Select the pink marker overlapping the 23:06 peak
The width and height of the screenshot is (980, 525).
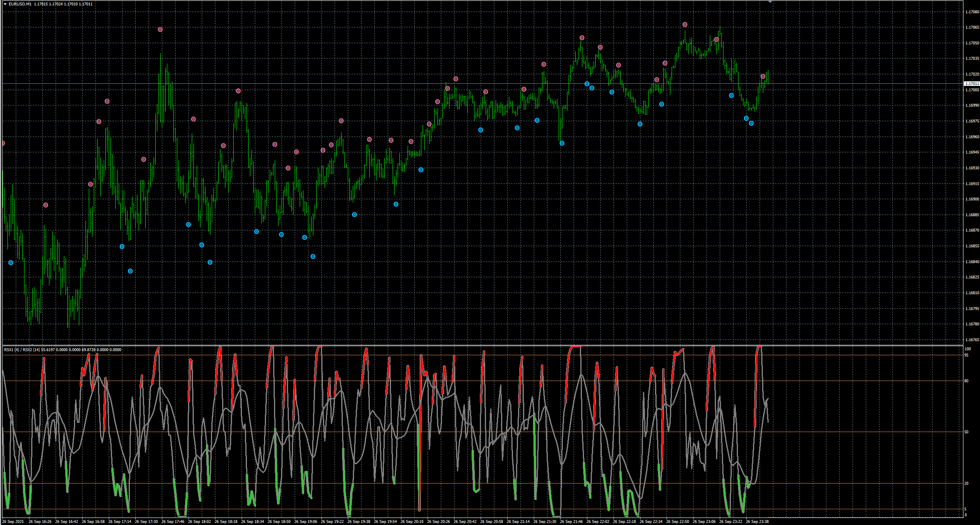coord(716,39)
